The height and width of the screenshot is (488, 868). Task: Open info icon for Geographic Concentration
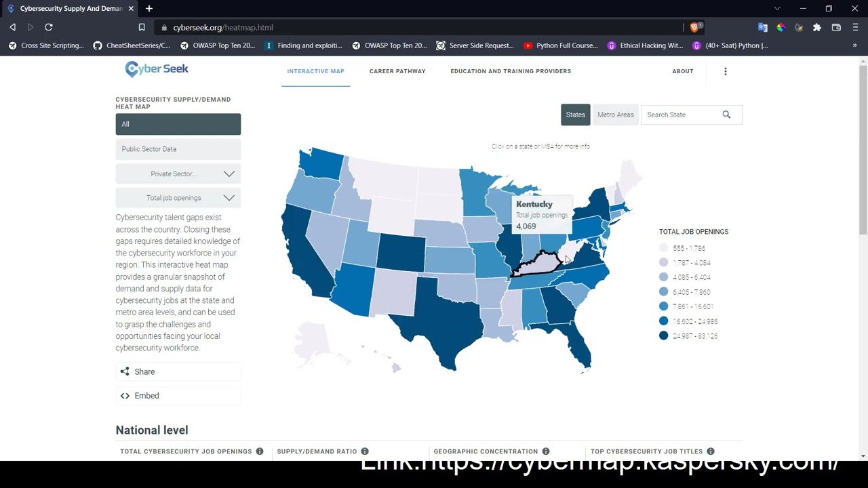pyautogui.click(x=545, y=451)
